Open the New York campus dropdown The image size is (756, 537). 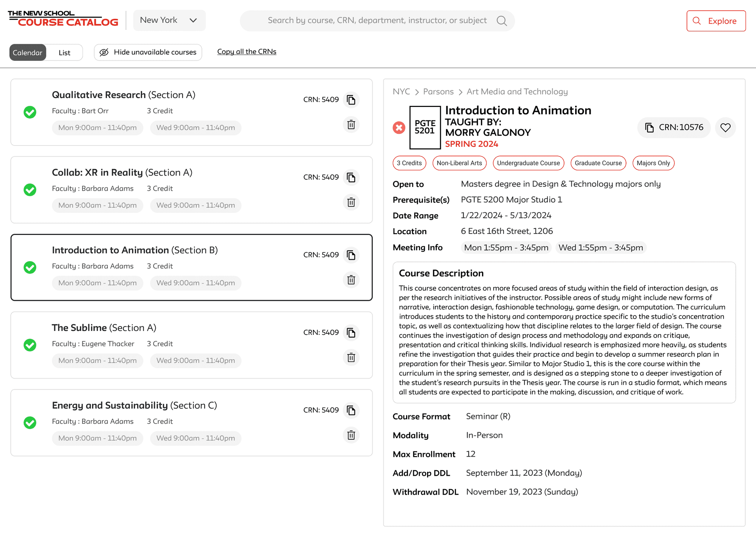click(169, 20)
